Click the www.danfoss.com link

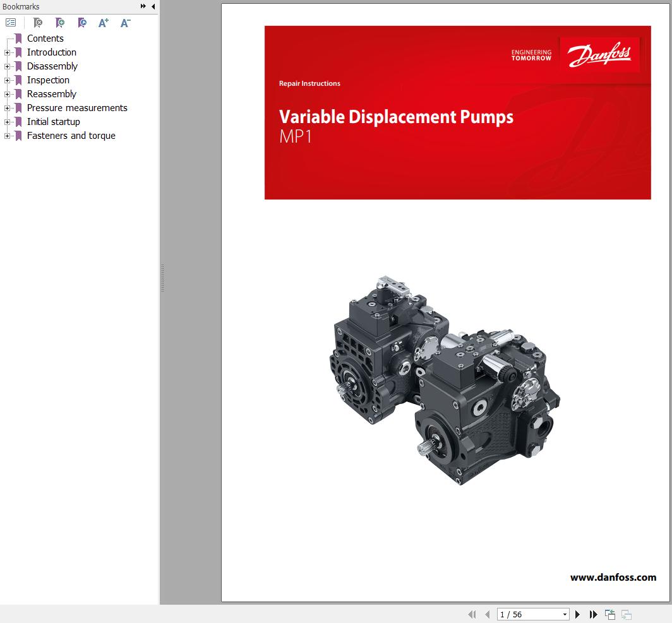coord(613,578)
